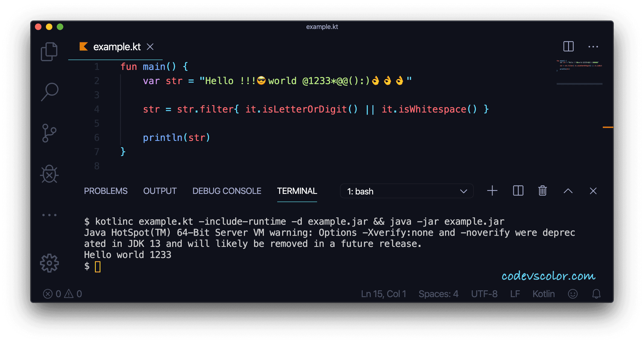Screen dimensions: 644x343
Task: Open the Explorer files icon
Action: (x=49, y=51)
